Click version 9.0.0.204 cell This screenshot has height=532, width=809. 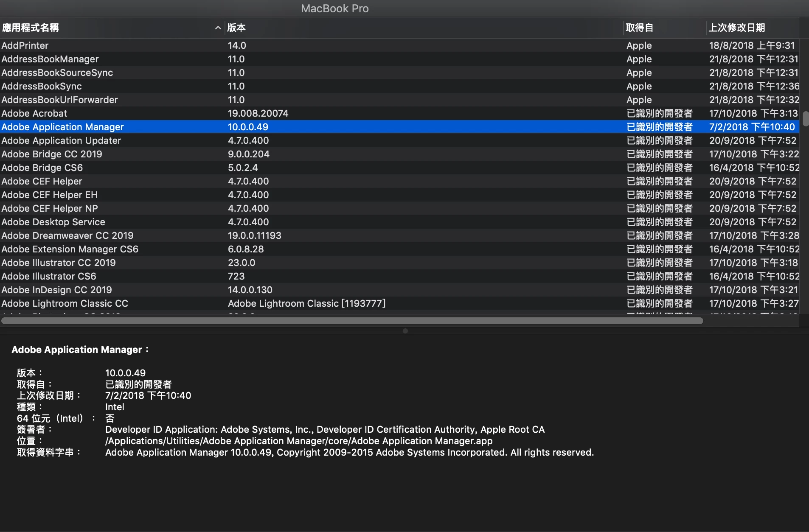pos(249,154)
